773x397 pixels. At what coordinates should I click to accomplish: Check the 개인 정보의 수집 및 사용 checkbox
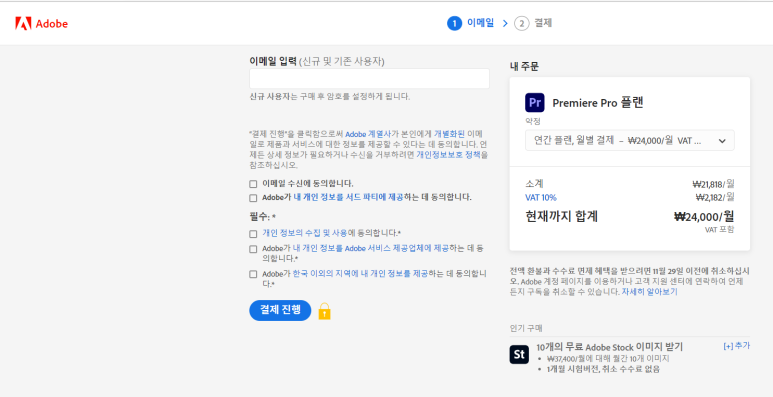253,234
